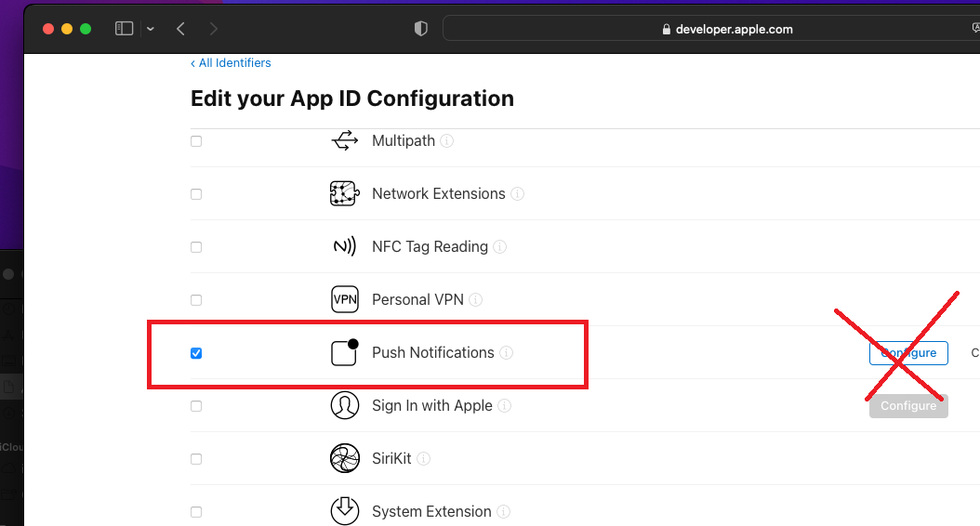The image size is (980, 526).
Task: Select the NFC Tag Reading label text
Action: 430,247
